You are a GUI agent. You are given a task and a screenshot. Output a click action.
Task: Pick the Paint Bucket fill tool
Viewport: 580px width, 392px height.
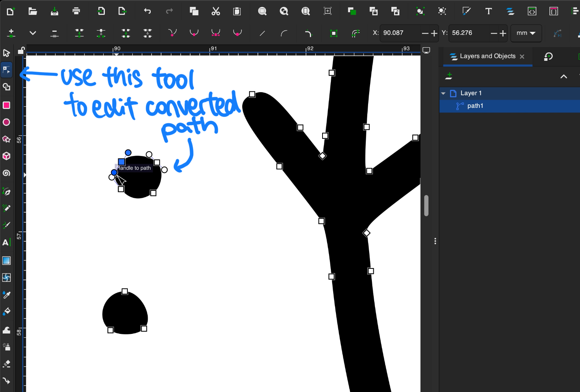pos(7,312)
